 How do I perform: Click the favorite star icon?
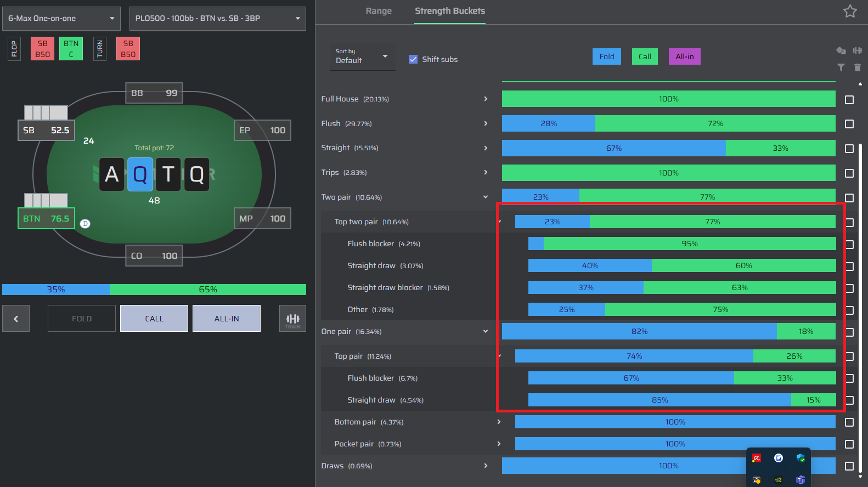coord(850,11)
